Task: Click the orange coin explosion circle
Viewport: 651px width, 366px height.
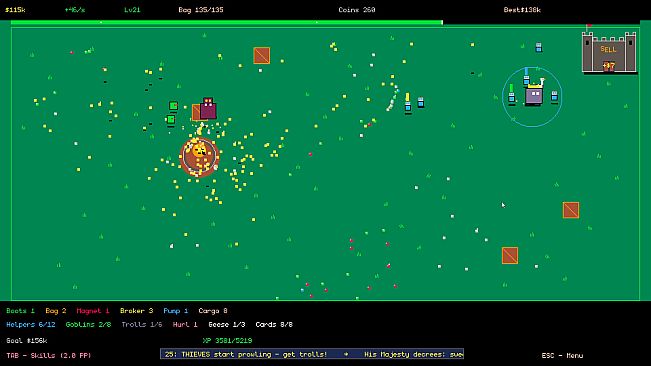Action: tap(199, 156)
